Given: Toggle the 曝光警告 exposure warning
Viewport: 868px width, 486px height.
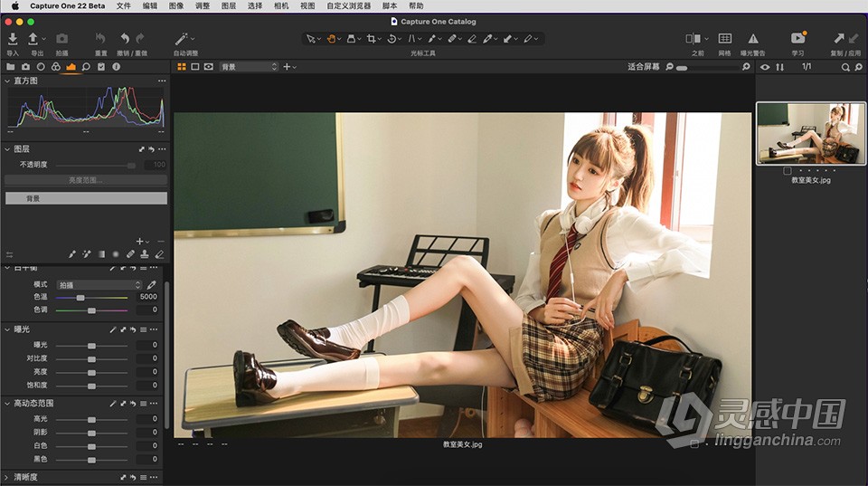Looking at the screenshot, I should 753,38.
